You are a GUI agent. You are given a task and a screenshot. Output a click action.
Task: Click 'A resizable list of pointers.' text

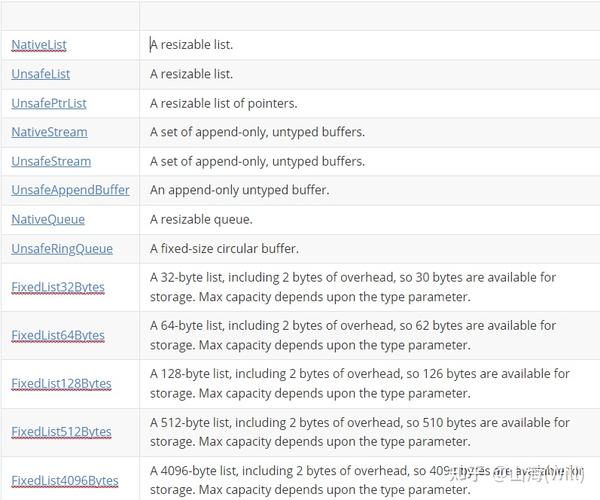click(223, 103)
